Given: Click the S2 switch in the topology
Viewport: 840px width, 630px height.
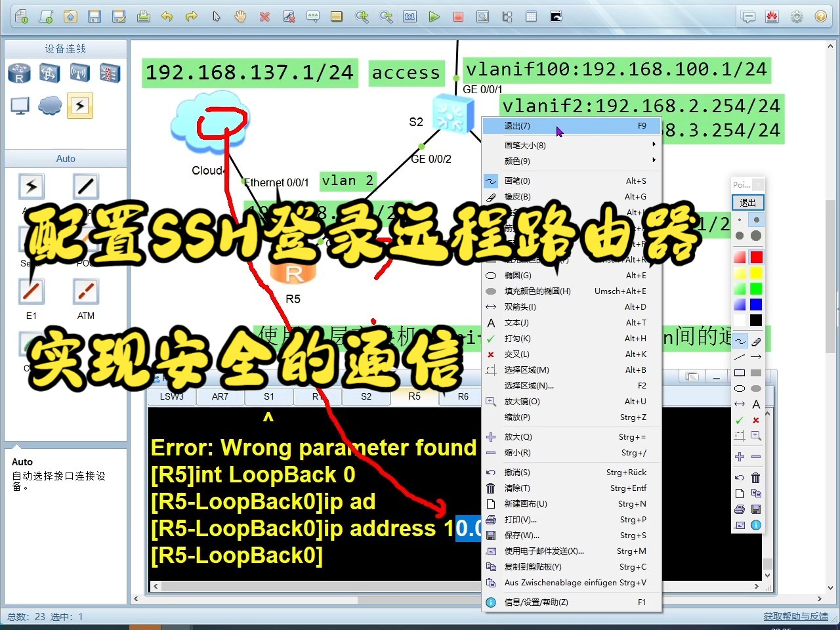Looking at the screenshot, I should pyautogui.click(x=453, y=114).
